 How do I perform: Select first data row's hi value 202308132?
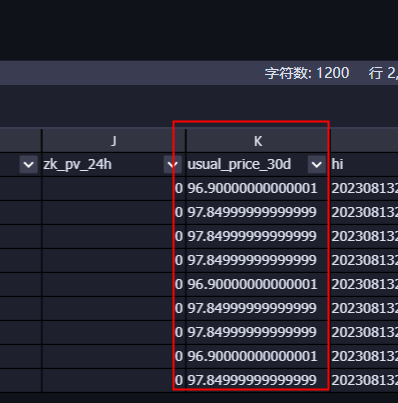(x=364, y=188)
